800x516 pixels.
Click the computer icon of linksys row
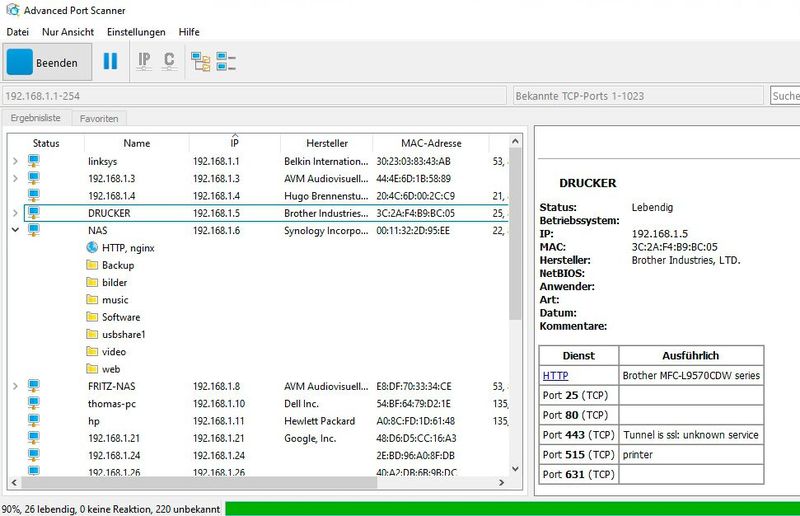point(34,161)
